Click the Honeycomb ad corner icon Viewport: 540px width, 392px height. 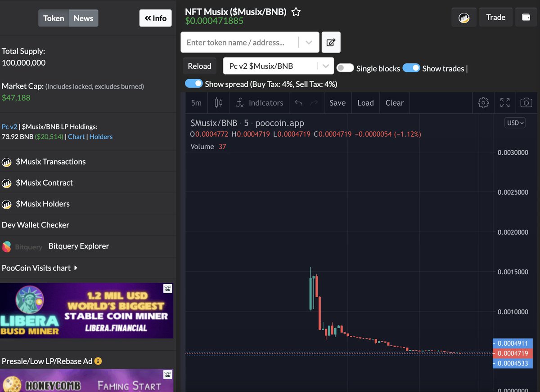pos(168,374)
